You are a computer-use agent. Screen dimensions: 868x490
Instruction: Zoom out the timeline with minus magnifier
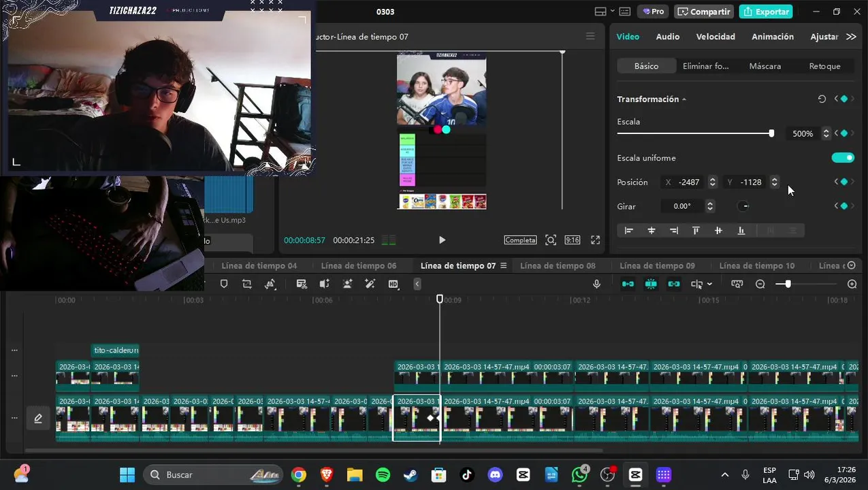coord(760,284)
